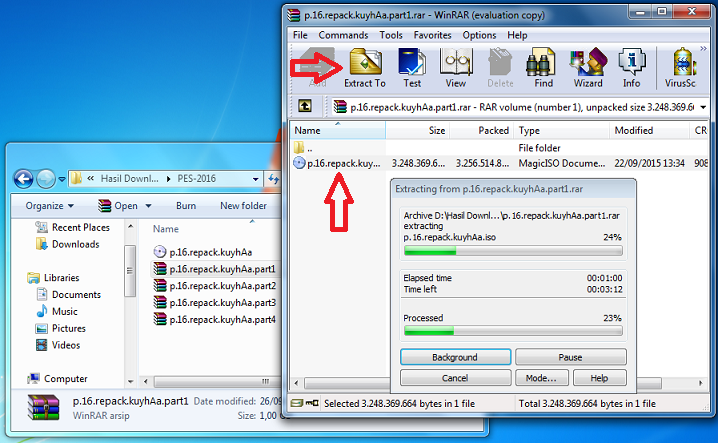This screenshot has width=718, height=443.
Task: Click New folder in Explorer toolbar
Action: (243, 206)
